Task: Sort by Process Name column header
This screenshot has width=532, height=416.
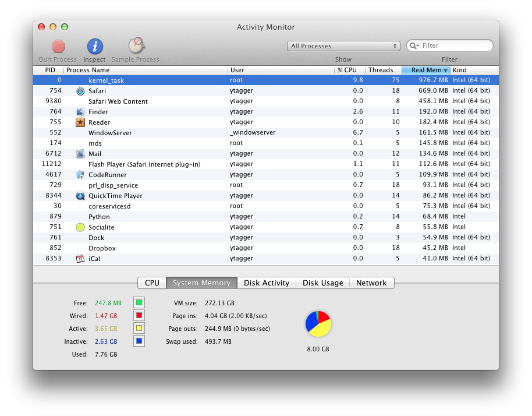Action: coord(146,70)
